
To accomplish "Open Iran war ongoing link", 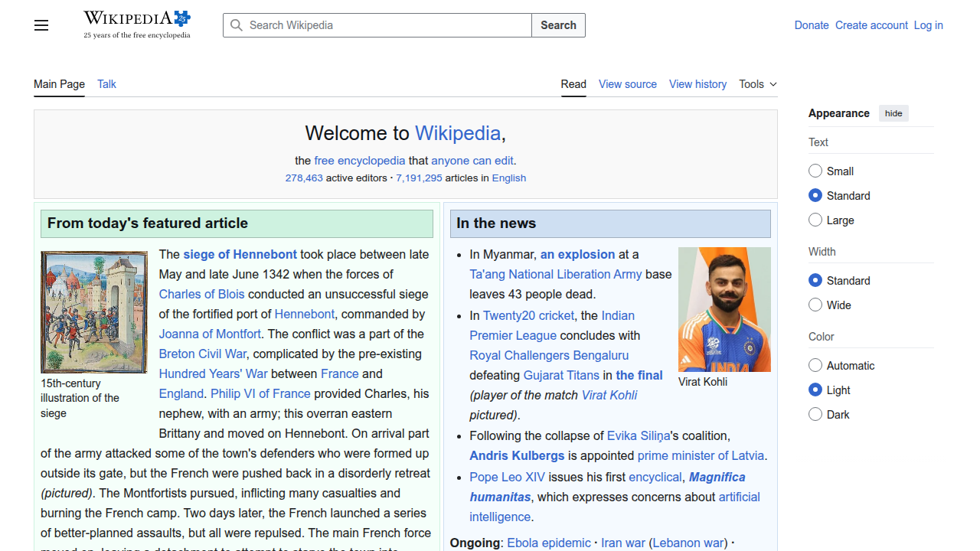I will 623,543.
